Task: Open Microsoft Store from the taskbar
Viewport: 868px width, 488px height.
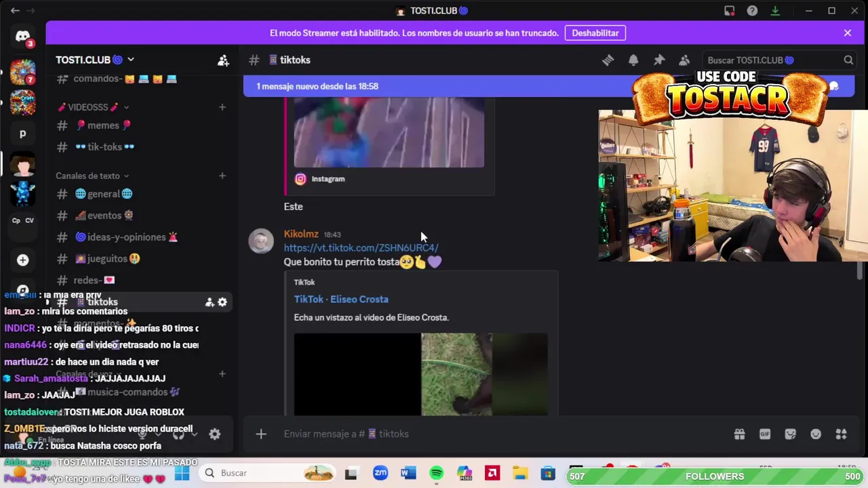Action: pos(548,473)
